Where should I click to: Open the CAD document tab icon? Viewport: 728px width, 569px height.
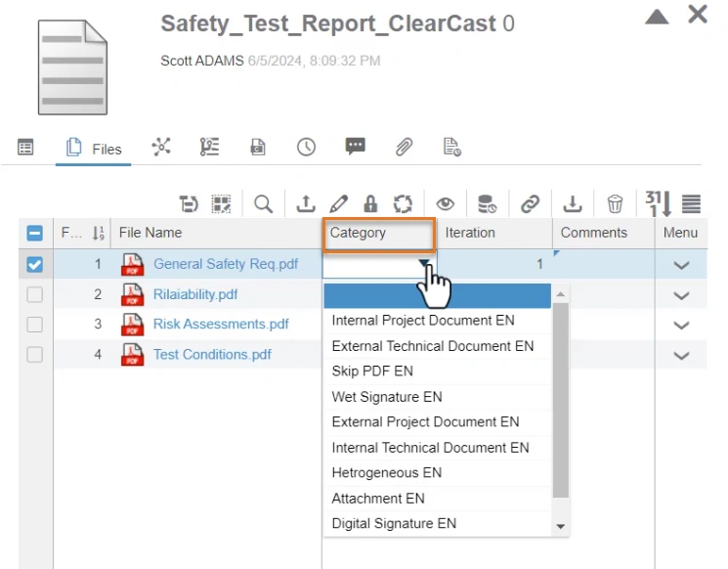pyautogui.click(x=258, y=147)
